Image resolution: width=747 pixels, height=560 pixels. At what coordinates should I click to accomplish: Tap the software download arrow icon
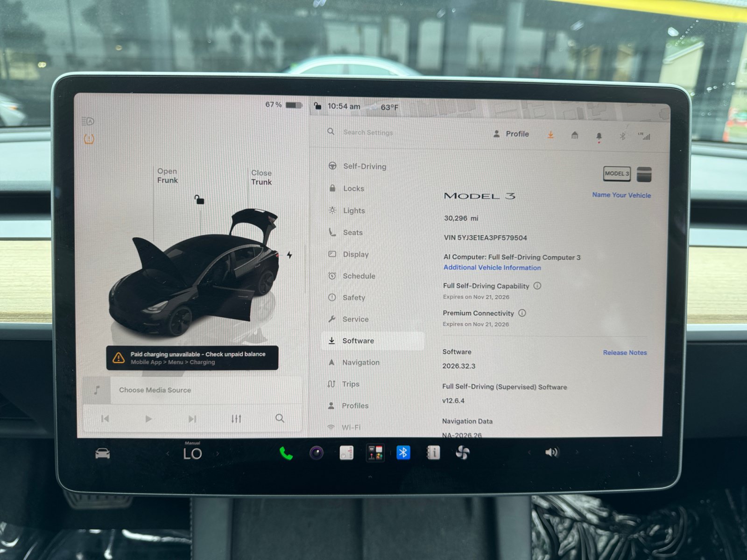pos(551,135)
